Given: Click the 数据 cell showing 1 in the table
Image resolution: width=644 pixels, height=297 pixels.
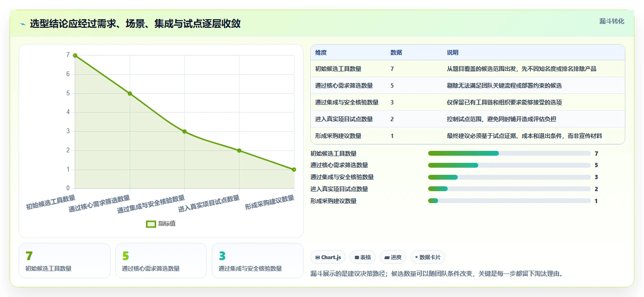Looking at the screenshot, I should click(x=392, y=136).
